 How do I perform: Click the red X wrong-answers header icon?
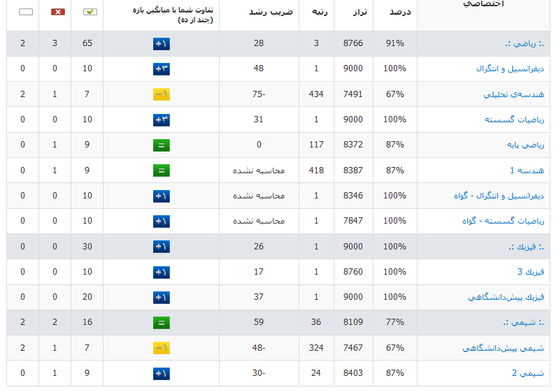pyautogui.click(x=58, y=12)
